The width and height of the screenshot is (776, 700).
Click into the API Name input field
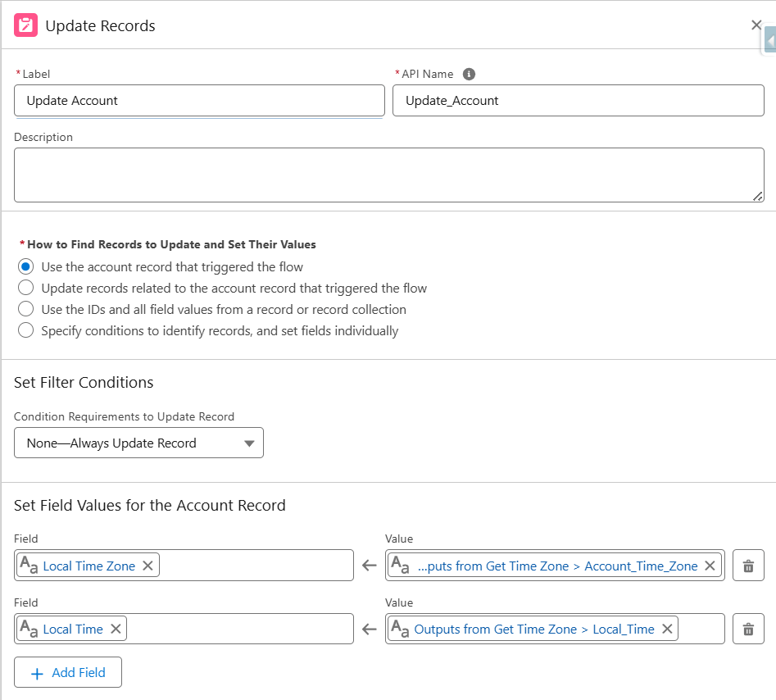tap(578, 101)
